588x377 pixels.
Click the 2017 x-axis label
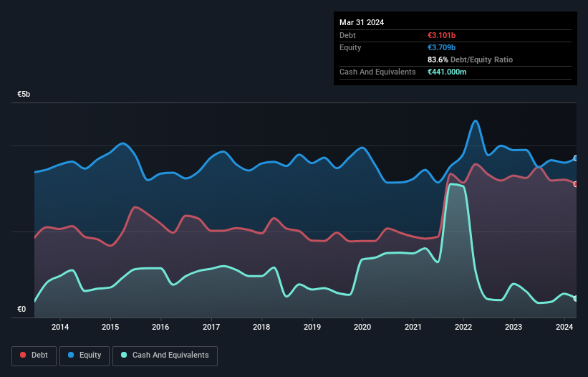coord(211,327)
